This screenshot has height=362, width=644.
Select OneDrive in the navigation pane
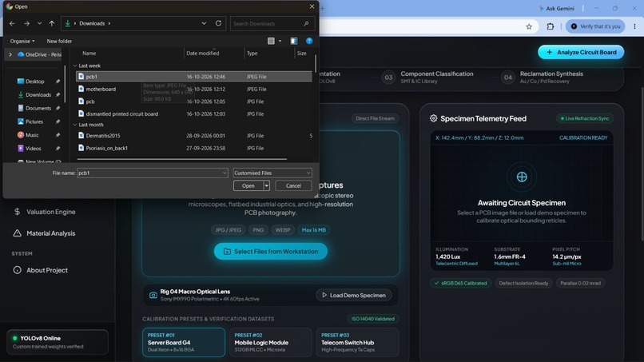40,54
